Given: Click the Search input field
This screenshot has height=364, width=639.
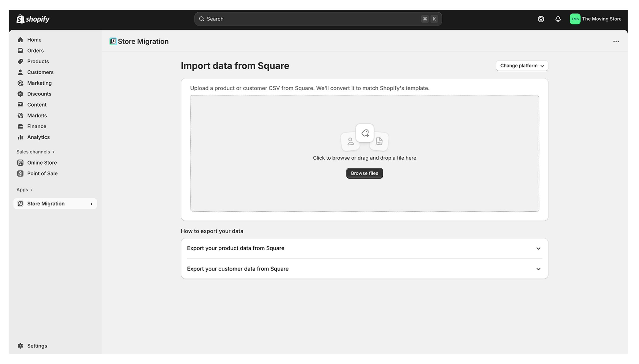Looking at the screenshot, I should click(310, 19).
